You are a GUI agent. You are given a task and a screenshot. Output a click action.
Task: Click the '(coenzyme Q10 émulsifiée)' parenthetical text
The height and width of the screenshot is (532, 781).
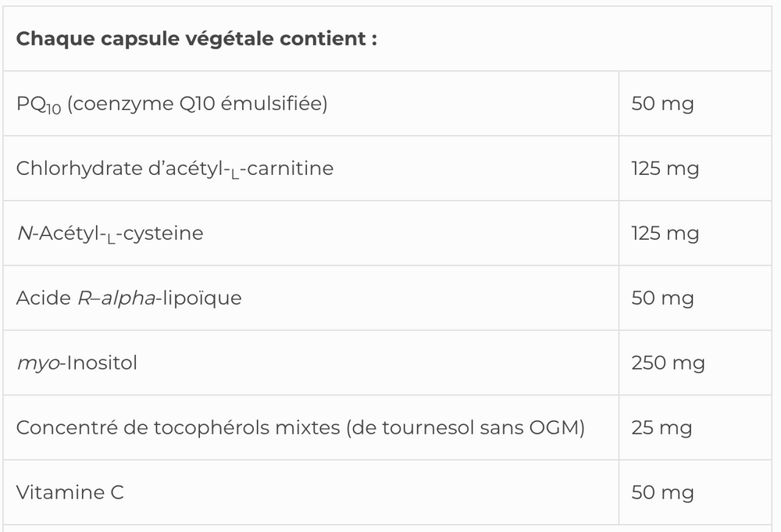pyautogui.click(x=198, y=103)
